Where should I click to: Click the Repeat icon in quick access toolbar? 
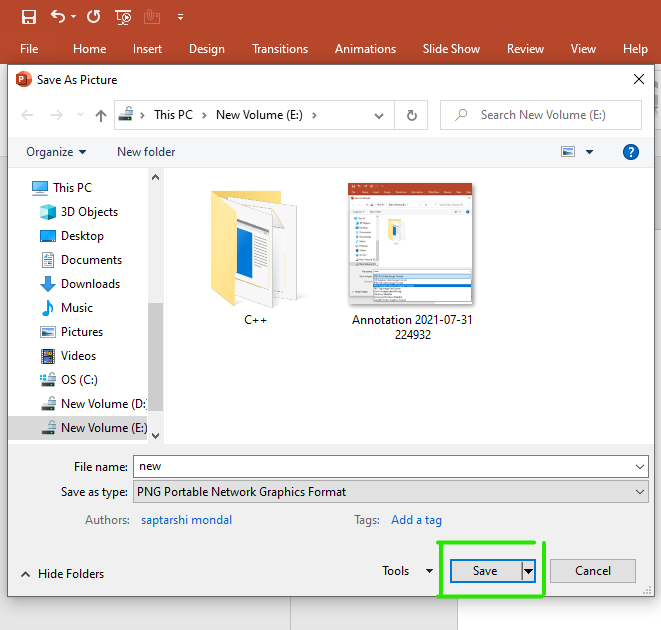(x=93, y=17)
